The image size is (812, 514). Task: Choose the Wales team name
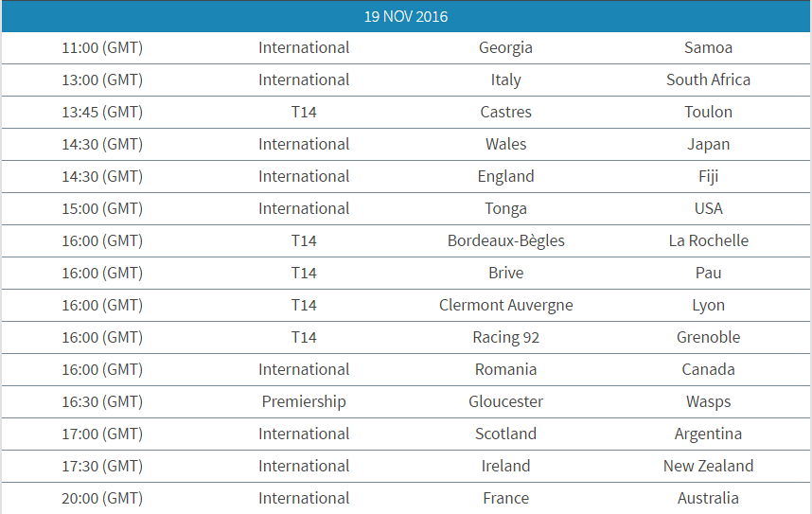click(505, 144)
